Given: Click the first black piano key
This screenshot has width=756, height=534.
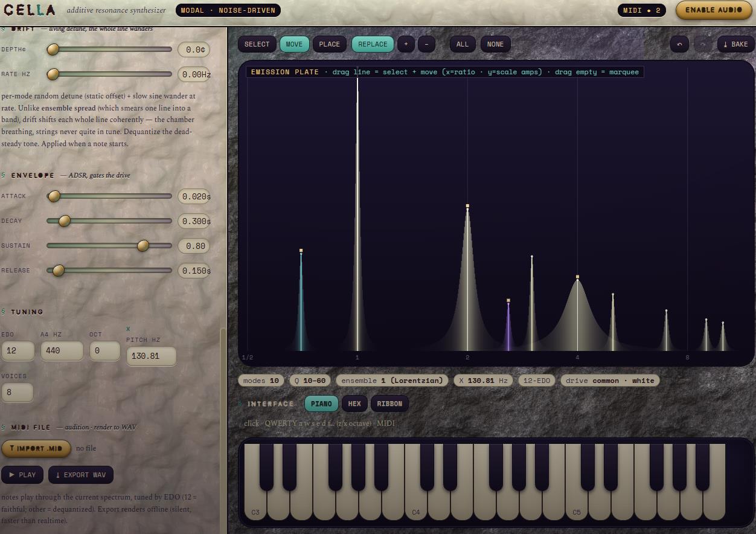Looking at the screenshot, I should tap(266, 467).
